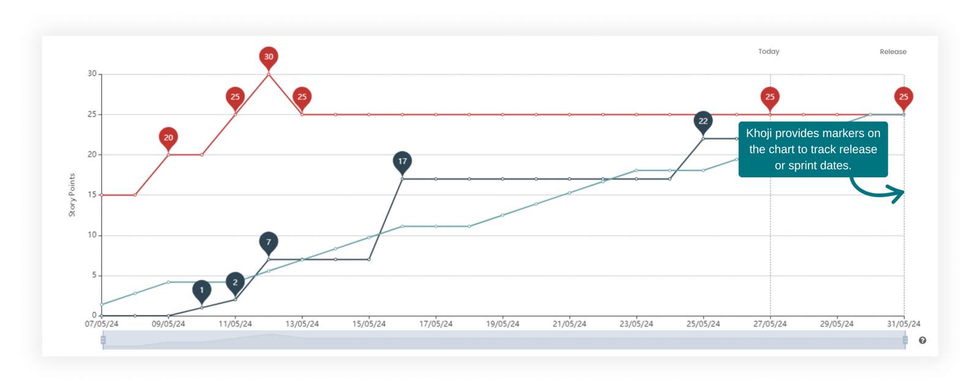Viewport: 980px width, 391px height.
Task: Click the red marker pin labeled 20
Action: click(168, 138)
